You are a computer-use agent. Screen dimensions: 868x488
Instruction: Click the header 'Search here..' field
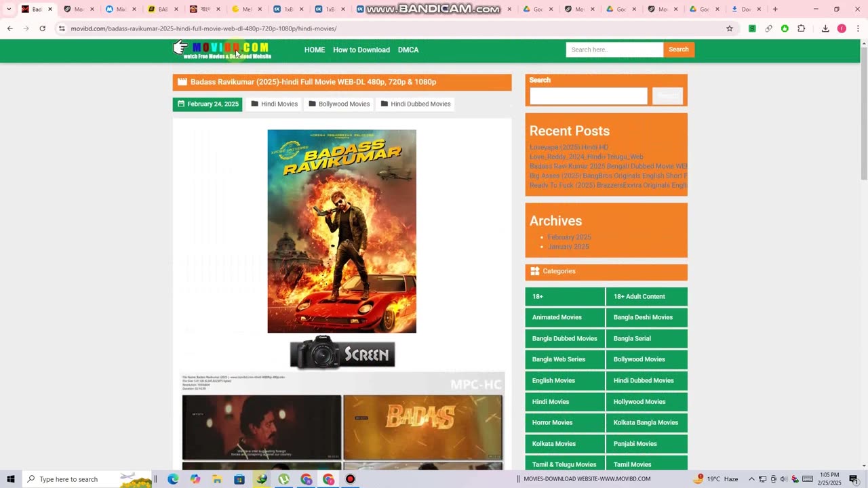click(x=614, y=49)
